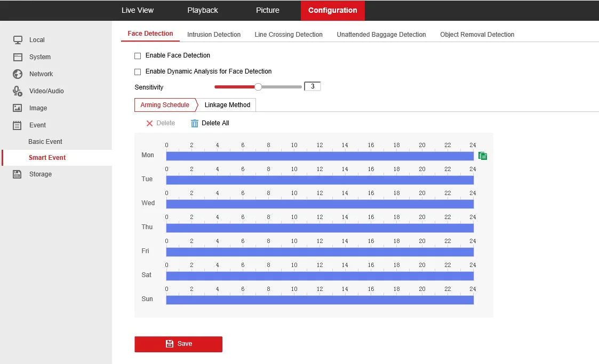599x364 pixels.
Task: Click the System icon in sidebar
Action: point(18,57)
